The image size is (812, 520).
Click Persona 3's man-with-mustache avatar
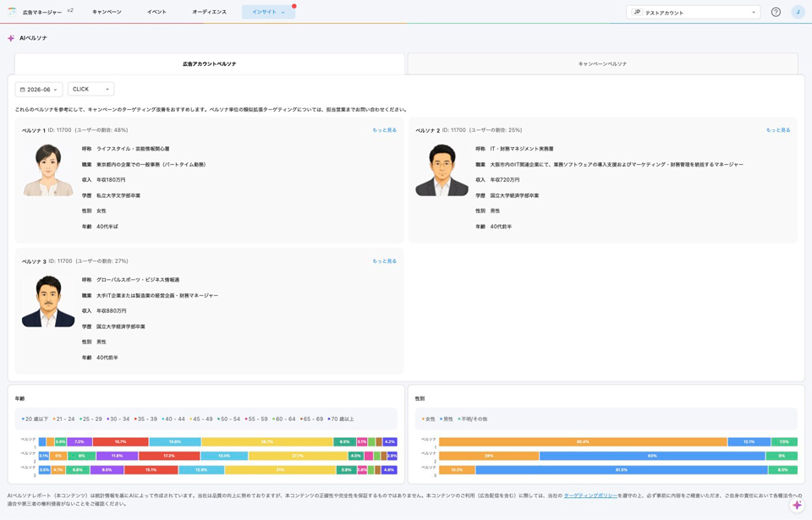(48, 301)
